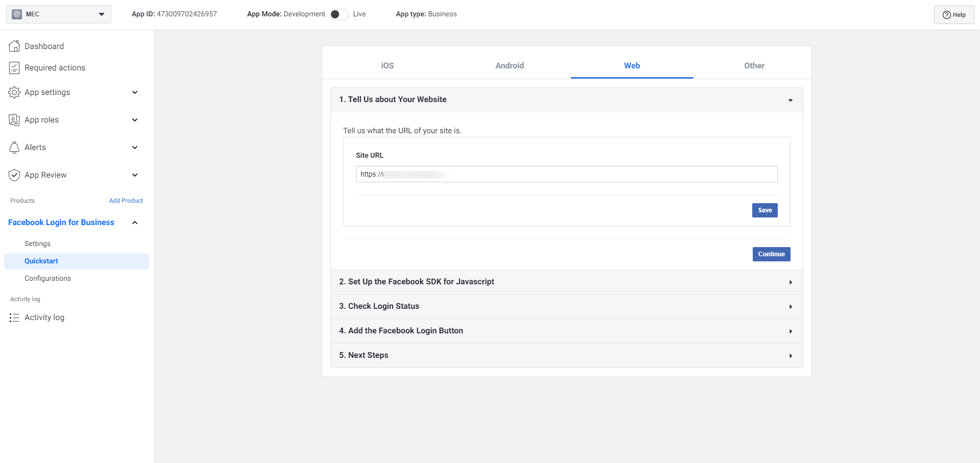Screen dimensions: 980x463
Task: Switch to the iOS tab
Action: tap(387, 65)
